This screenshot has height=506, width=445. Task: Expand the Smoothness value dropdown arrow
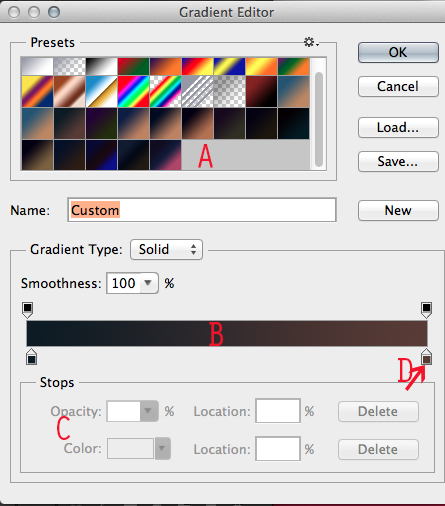[x=148, y=283]
